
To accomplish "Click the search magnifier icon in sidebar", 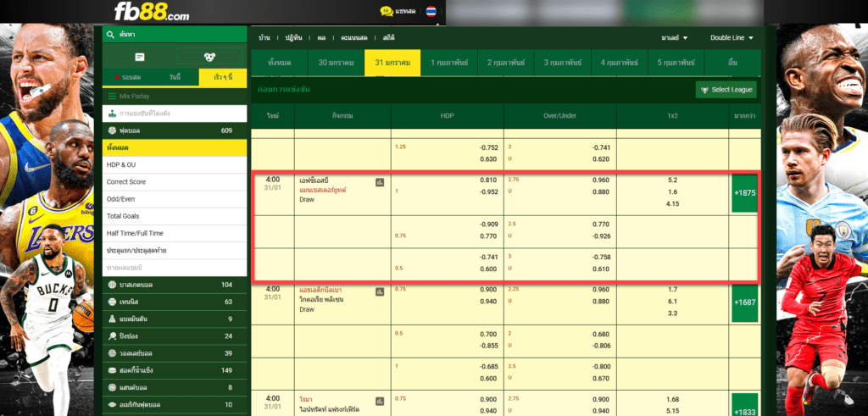I will pos(112,34).
